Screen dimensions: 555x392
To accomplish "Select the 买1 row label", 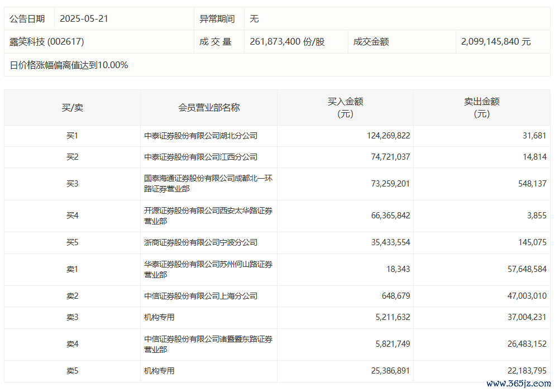I will 72,136.
